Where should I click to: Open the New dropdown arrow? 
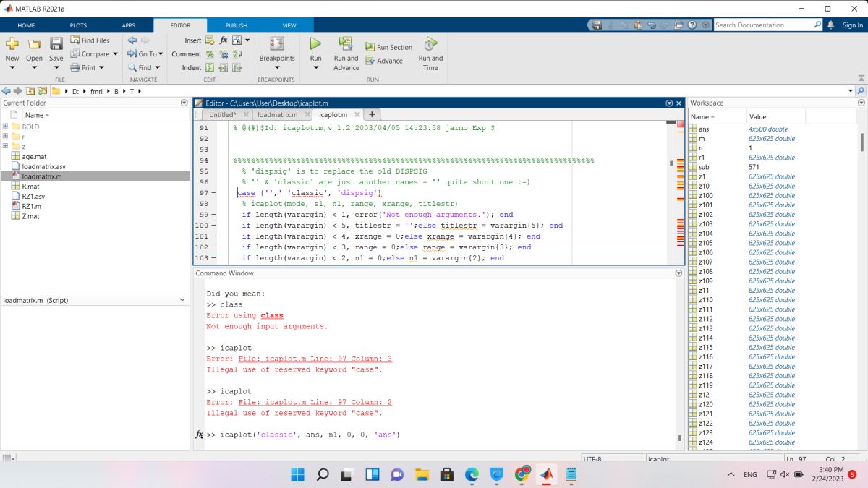click(12, 68)
